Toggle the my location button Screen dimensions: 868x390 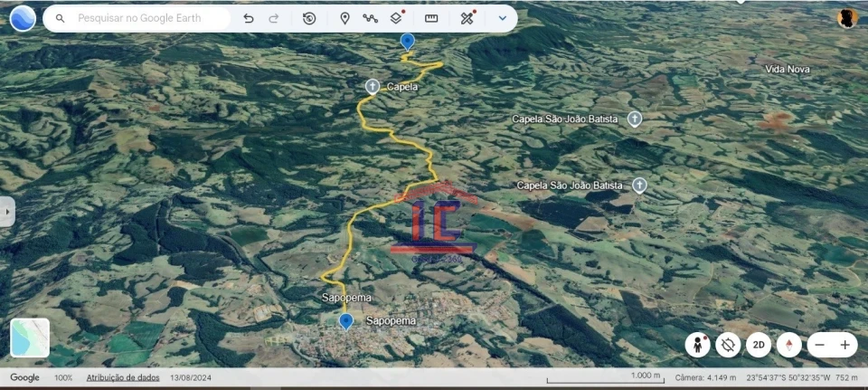click(728, 345)
